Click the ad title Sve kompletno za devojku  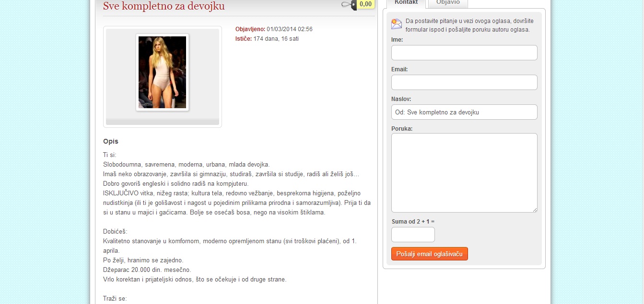point(164,6)
